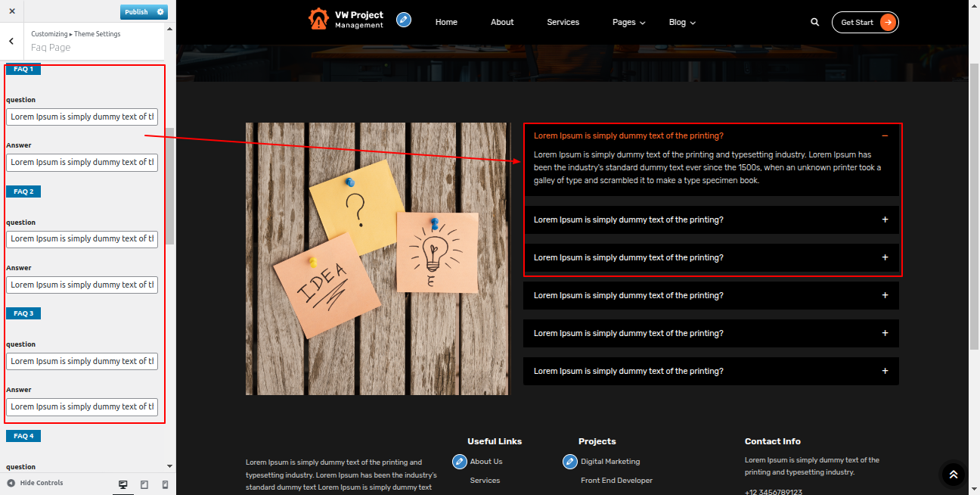The height and width of the screenshot is (495, 980).
Task: Click the Get Start button
Action: click(x=864, y=22)
